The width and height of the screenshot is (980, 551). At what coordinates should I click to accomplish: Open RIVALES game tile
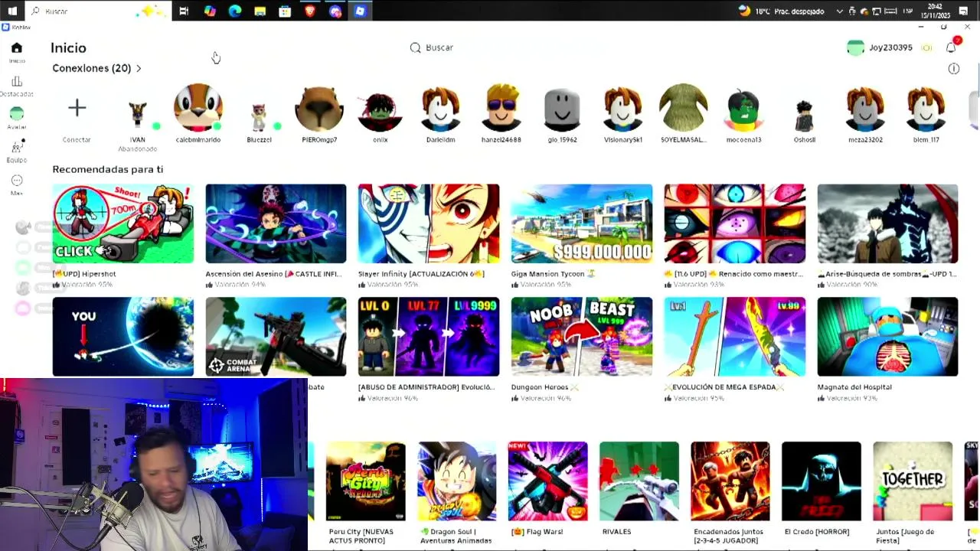coord(639,481)
